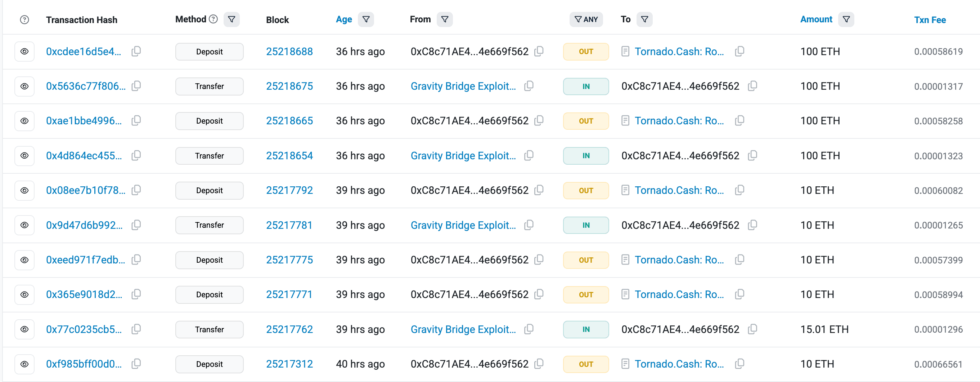Click the Txn Fee column header
This screenshot has height=382, width=980.
[930, 20]
